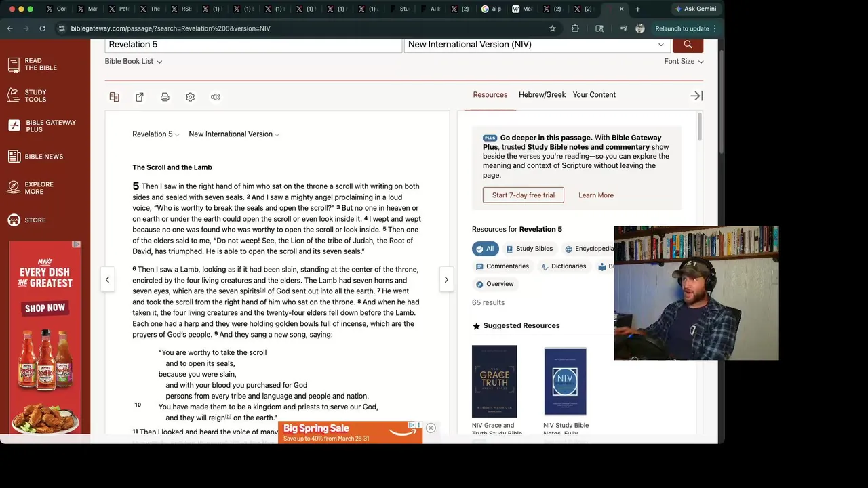The width and height of the screenshot is (868, 488).
Task: Filter resources by Encyclopedias
Action: coord(589,249)
